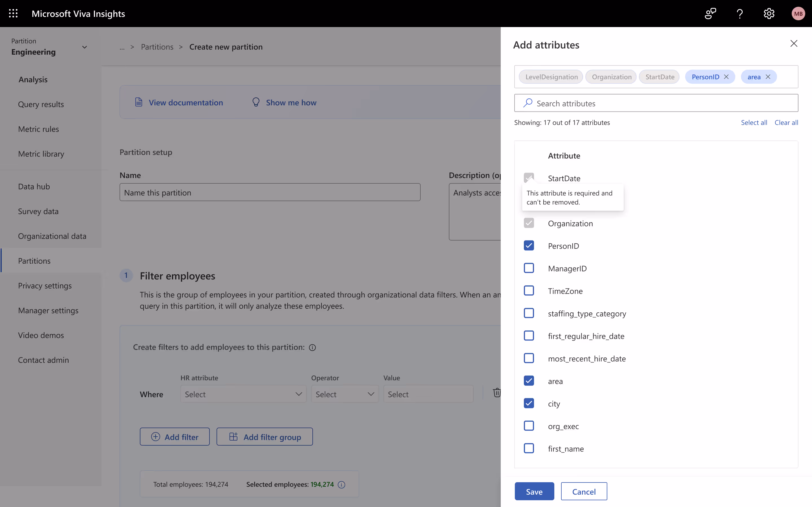Clear all selected attributes

786,123
